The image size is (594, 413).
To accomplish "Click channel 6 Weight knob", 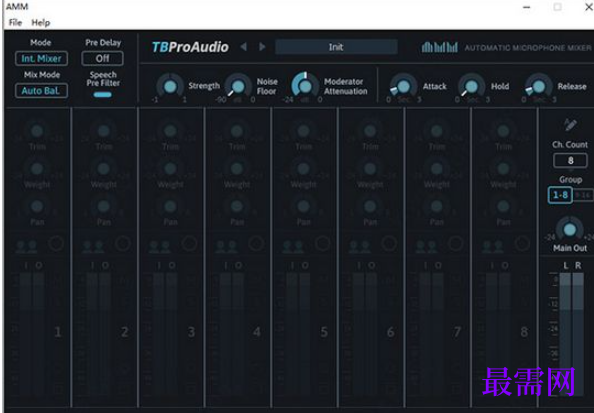I will [x=370, y=169].
